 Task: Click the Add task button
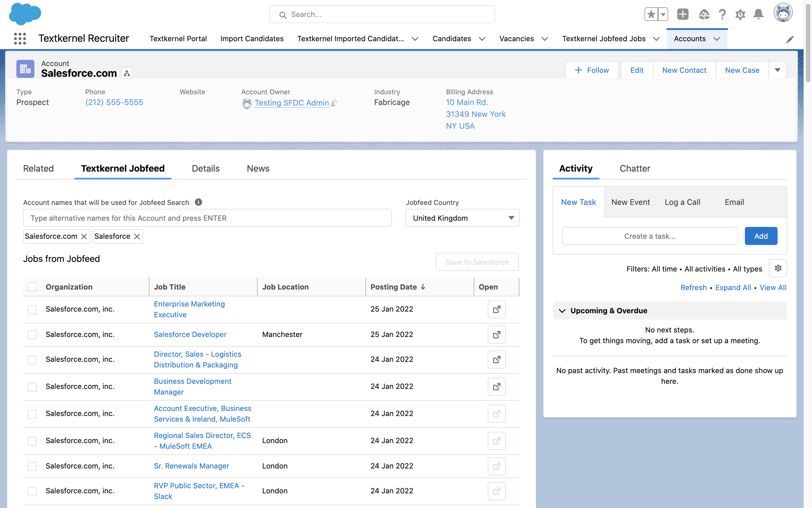(x=761, y=236)
